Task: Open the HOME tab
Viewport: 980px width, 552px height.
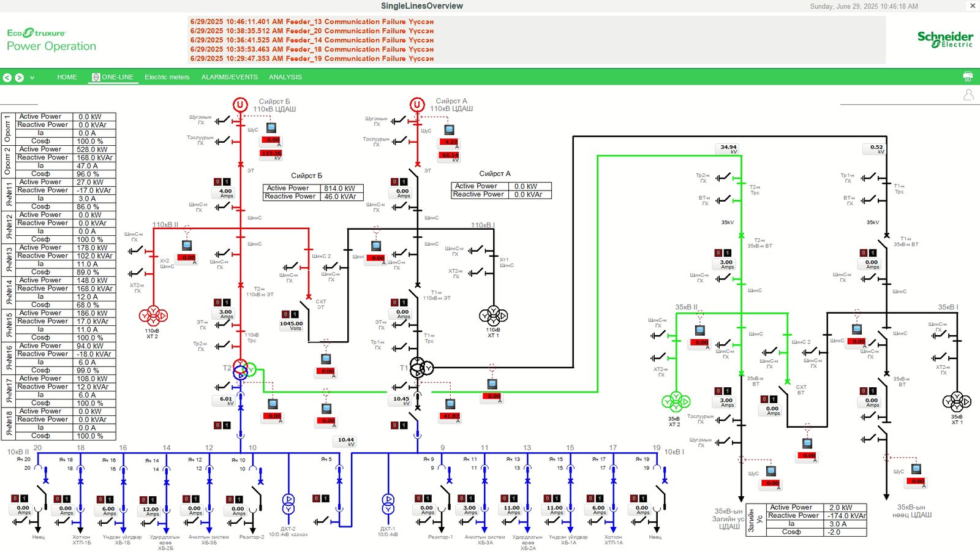Action: tap(67, 77)
